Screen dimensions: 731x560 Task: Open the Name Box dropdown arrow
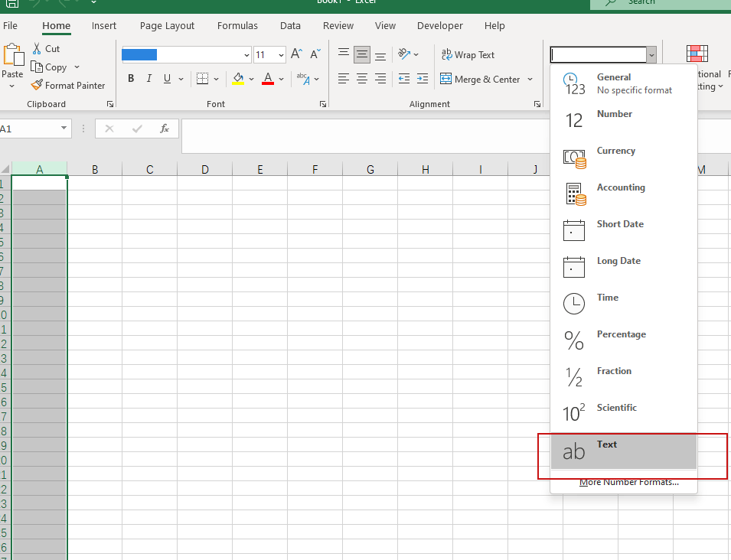click(64, 128)
